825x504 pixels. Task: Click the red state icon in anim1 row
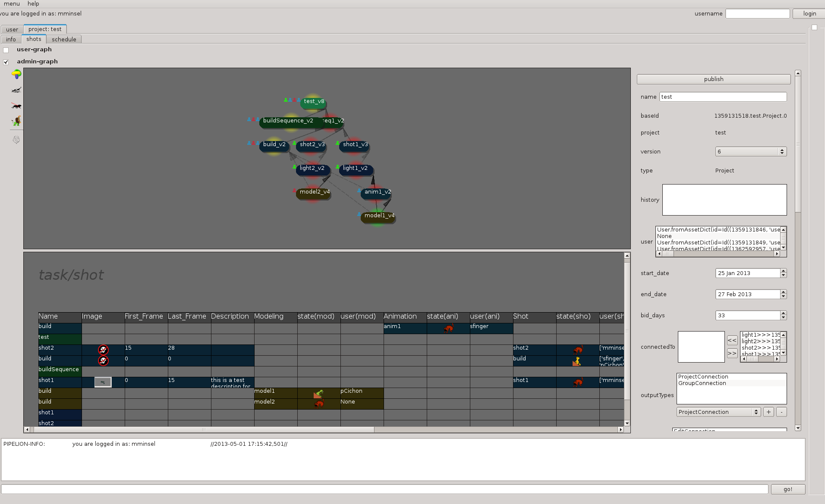pos(448,329)
